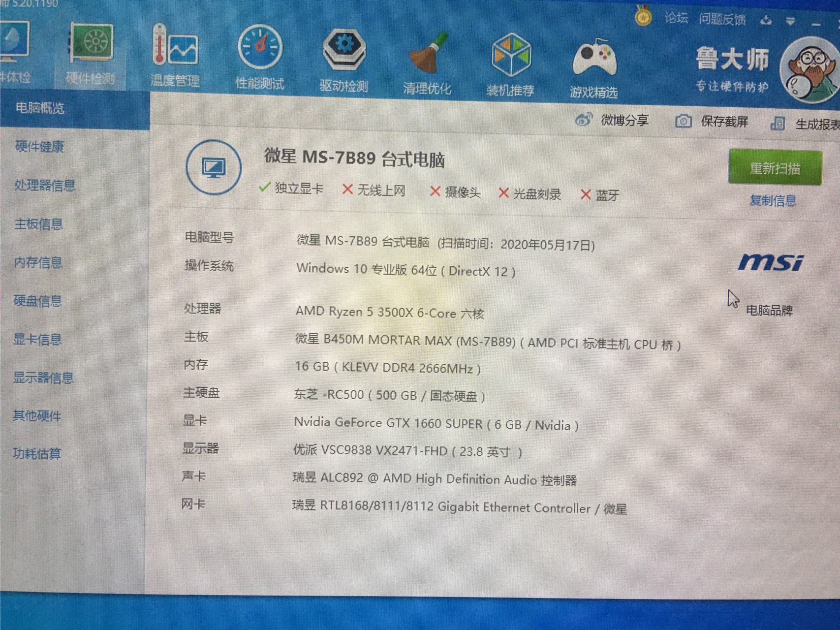The image size is (840, 630).
Task: Click 电脑品牌 label under MSI logo
Action: [x=770, y=311]
